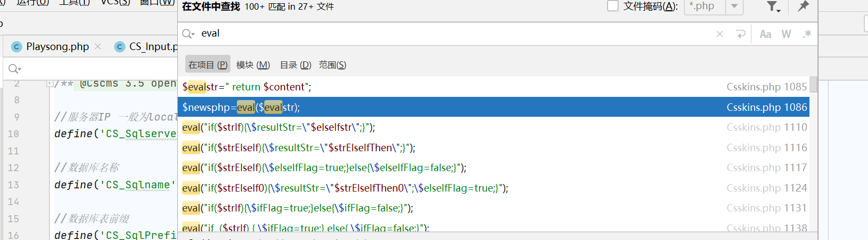Click the define('CS_Sqlname' code line
Screen dimensions: 868x240
(x=115, y=185)
